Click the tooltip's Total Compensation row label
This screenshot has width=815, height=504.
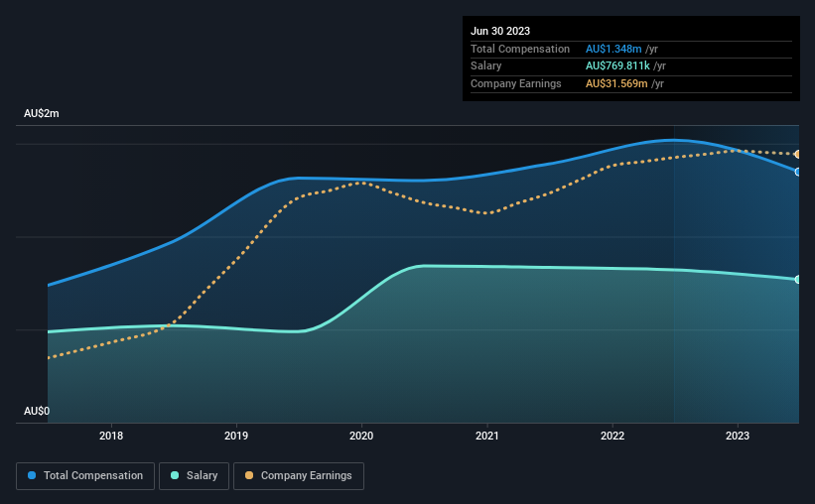[x=520, y=49]
